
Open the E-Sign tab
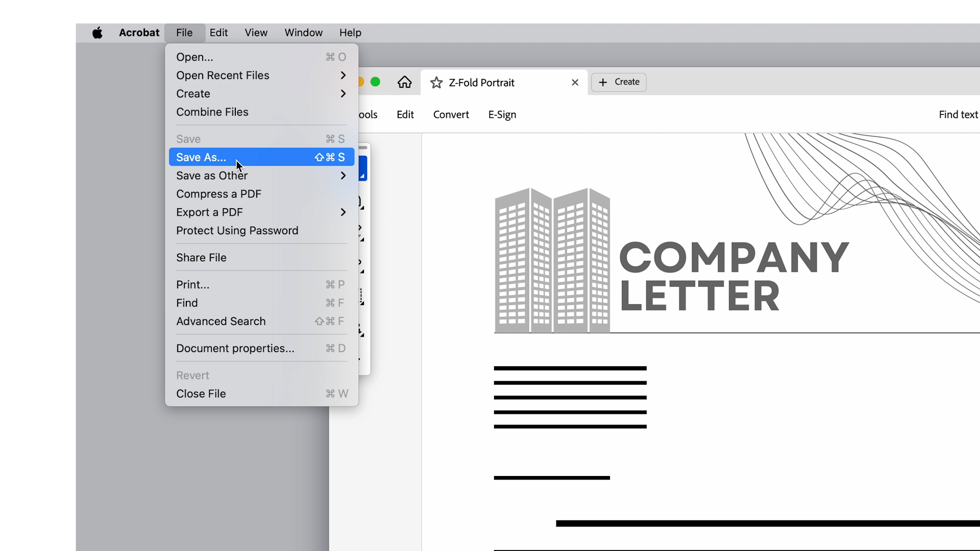click(502, 114)
